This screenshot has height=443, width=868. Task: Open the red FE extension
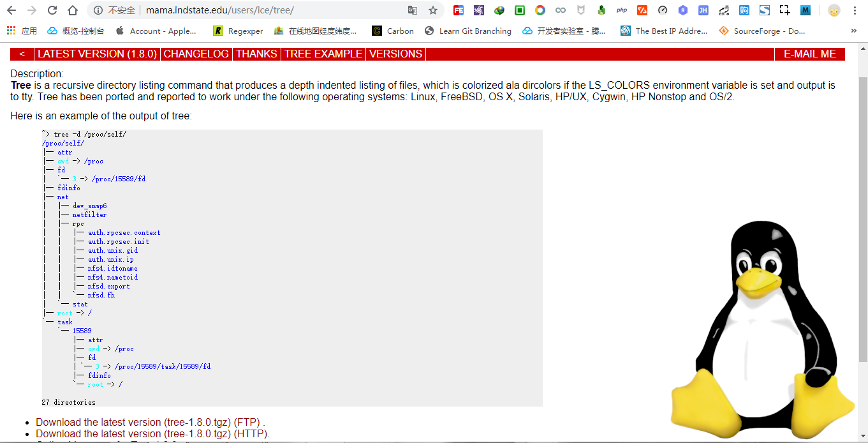[459, 10]
